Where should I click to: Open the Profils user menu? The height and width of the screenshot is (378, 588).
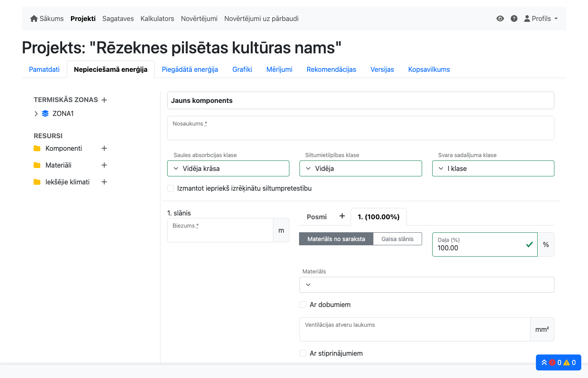click(x=541, y=18)
